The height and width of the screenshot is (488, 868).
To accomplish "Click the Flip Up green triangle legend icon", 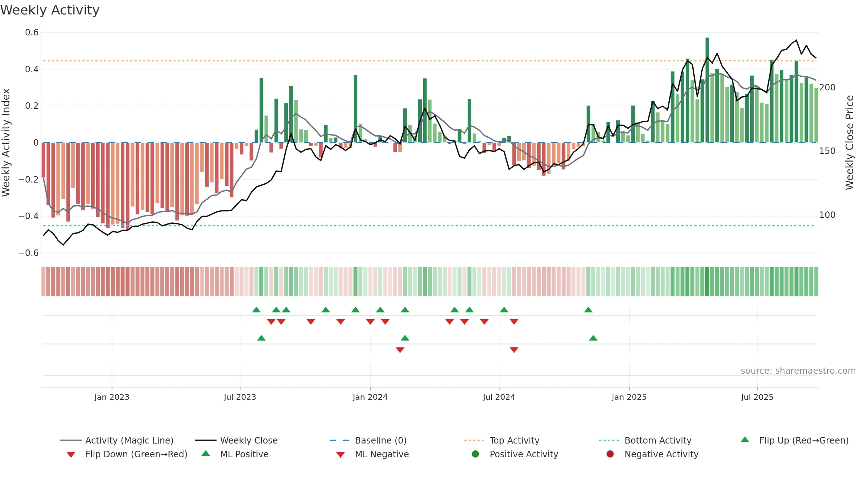I will click(x=745, y=440).
